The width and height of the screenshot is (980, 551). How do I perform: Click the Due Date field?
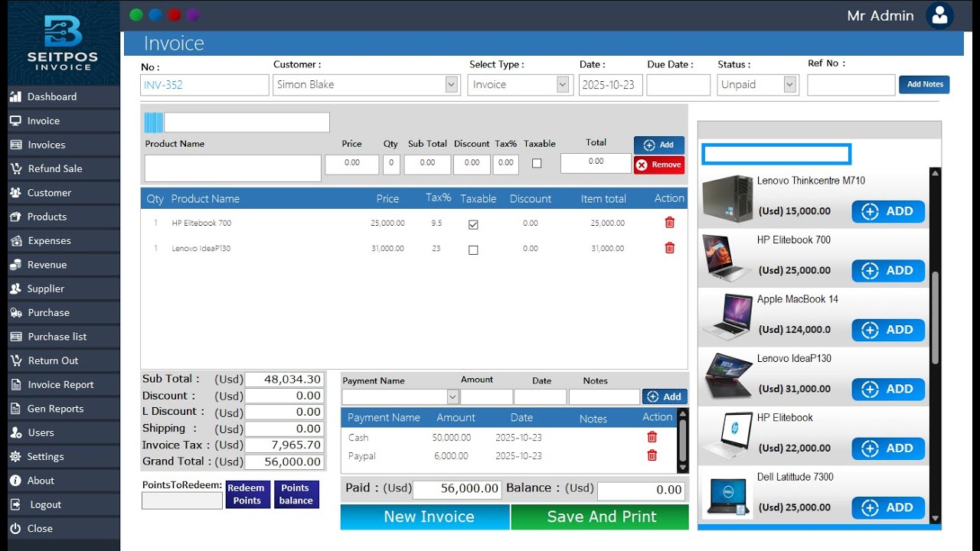(x=678, y=85)
